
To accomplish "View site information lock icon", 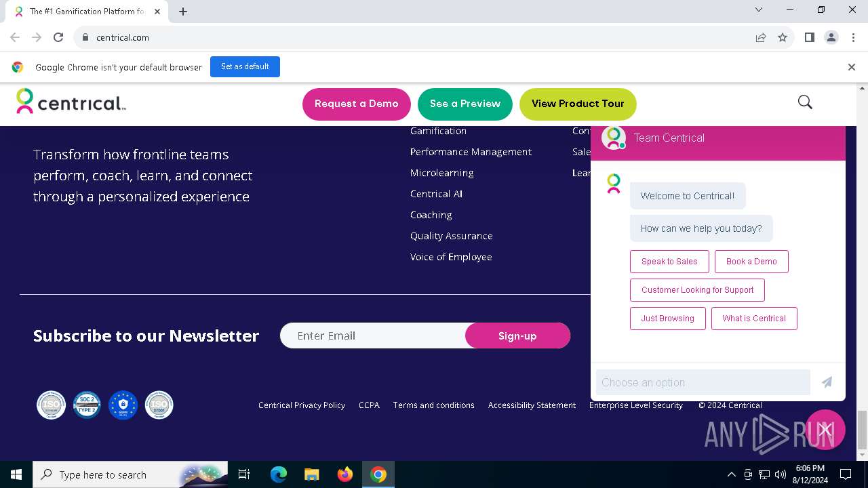I will click(x=85, y=38).
